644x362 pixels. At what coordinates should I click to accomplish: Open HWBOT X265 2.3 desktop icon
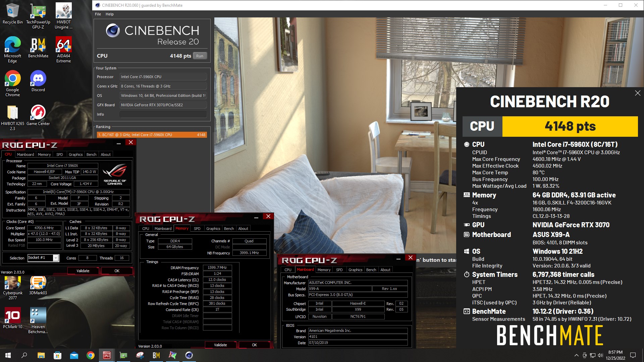click(12, 117)
